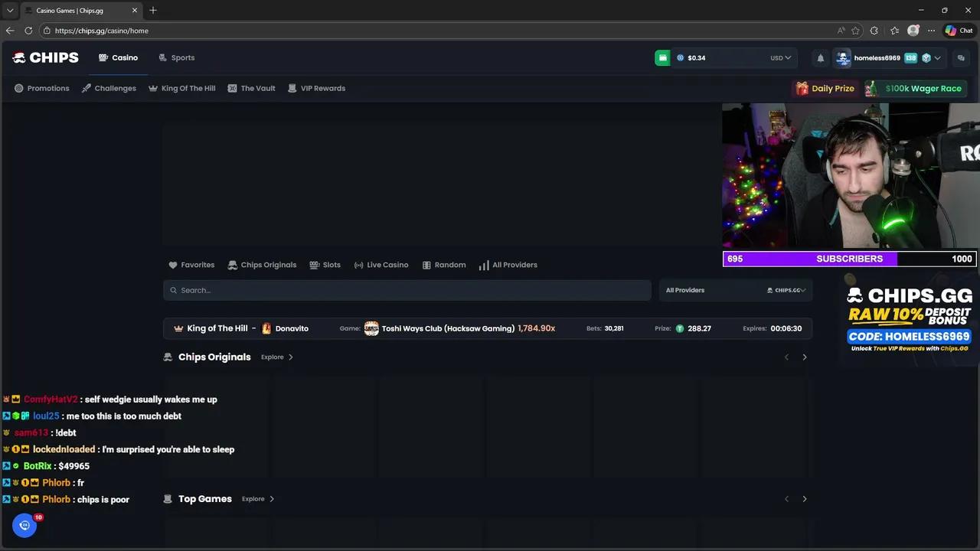Open the live support chat bubble
This screenshot has height=551, width=980.
(x=24, y=525)
